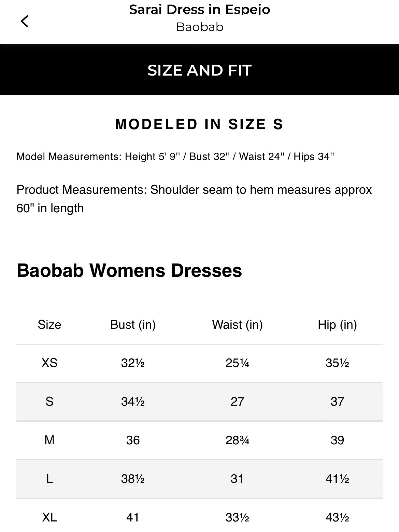
Task: Tap the 34½ bust value for size S
Action: (x=133, y=401)
